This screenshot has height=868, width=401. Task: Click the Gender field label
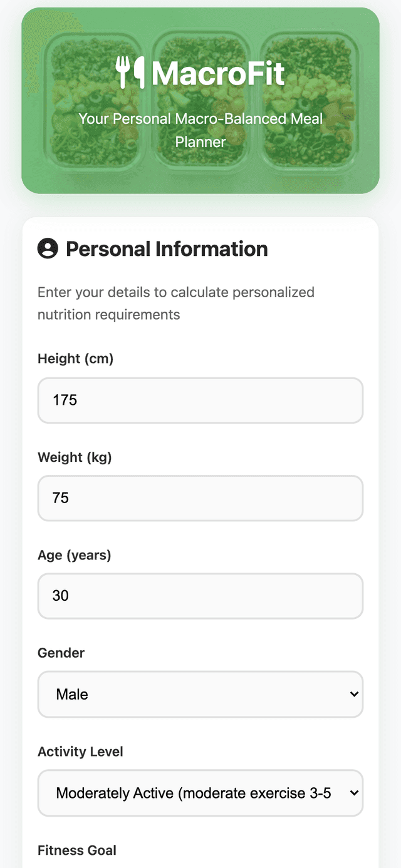pyautogui.click(x=61, y=653)
